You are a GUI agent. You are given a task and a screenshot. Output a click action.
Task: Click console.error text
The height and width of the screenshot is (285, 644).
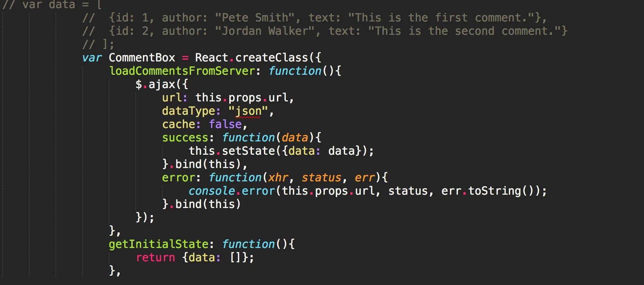coord(232,191)
